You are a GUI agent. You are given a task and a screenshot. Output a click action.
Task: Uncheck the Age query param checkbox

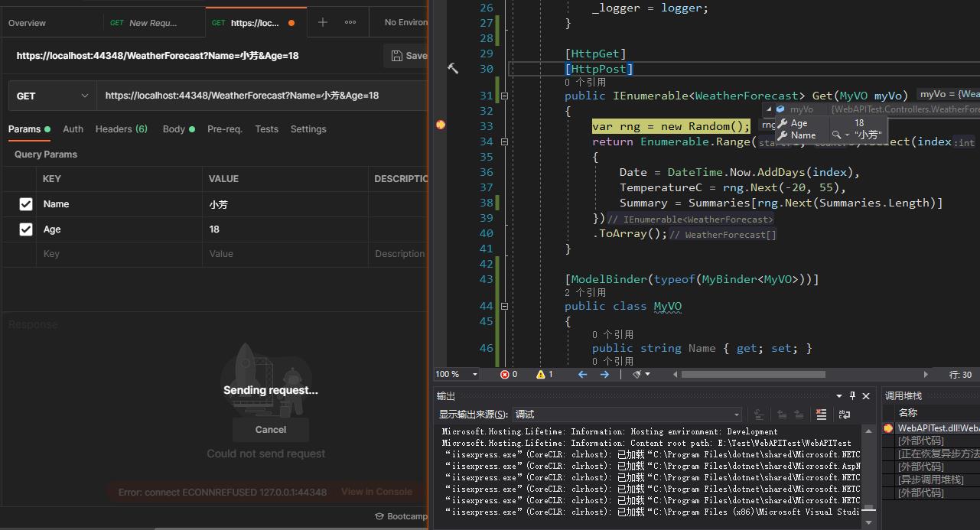click(26, 229)
